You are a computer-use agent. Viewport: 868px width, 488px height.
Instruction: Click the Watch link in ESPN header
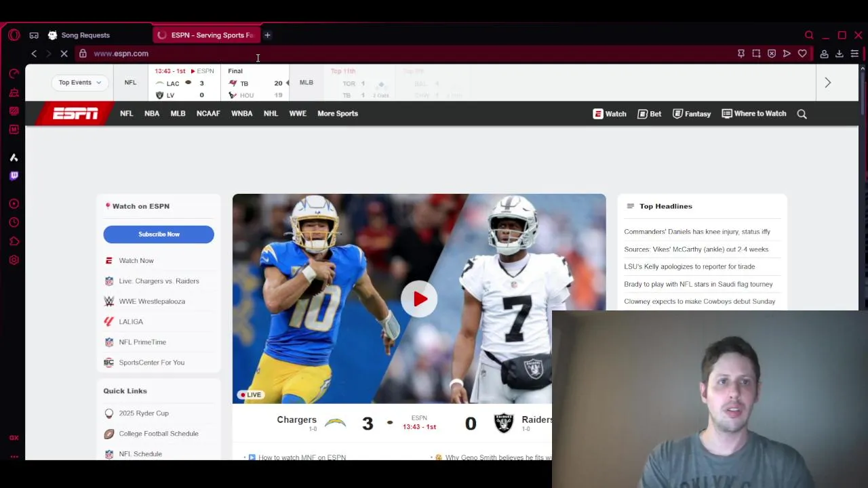point(610,114)
